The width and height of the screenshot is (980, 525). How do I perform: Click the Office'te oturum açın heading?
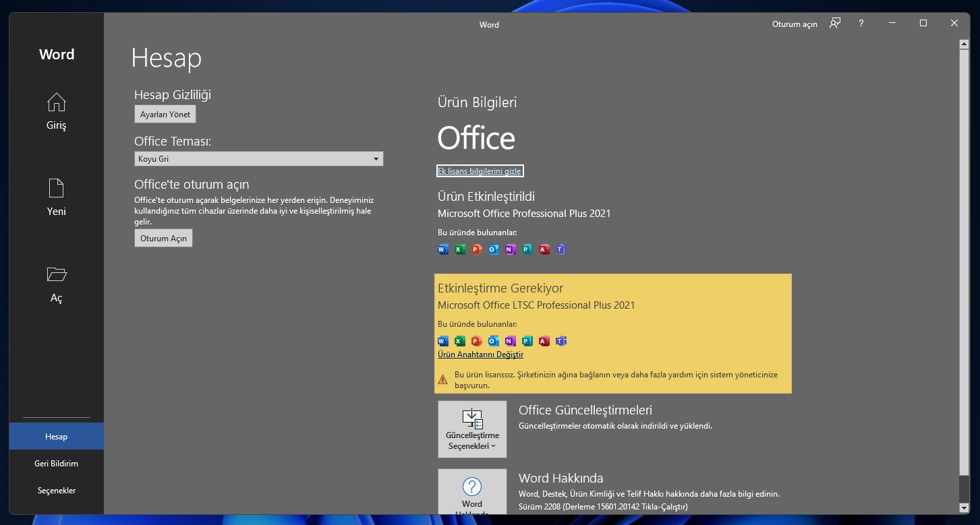pos(192,185)
